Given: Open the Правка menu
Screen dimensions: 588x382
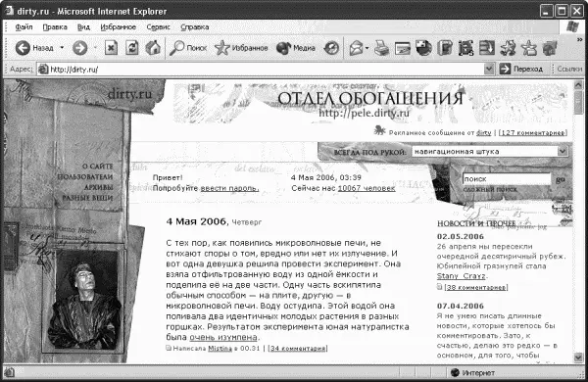Looking at the screenshot, I should (55, 27).
